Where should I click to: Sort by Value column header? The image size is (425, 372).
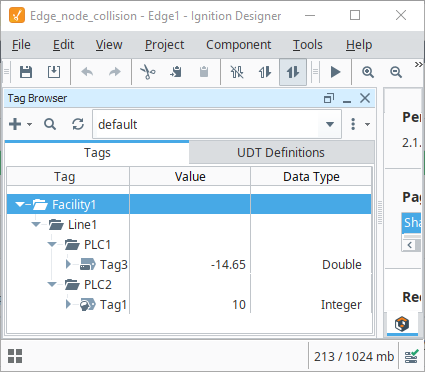tap(190, 176)
